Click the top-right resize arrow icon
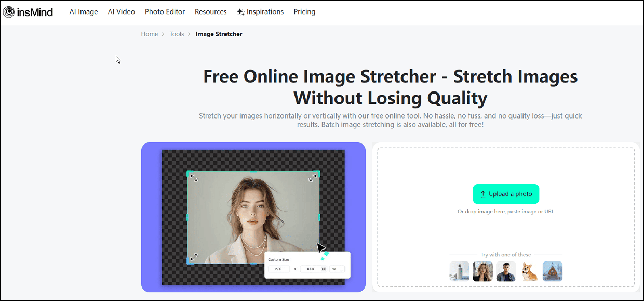 pyautogui.click(x=313, y=177)
